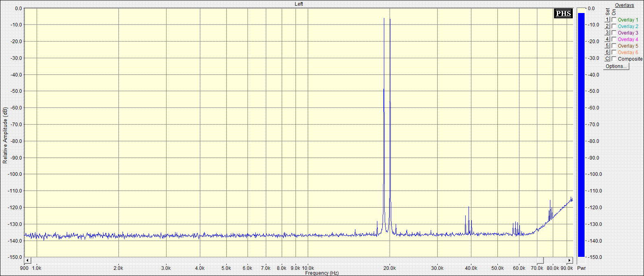Click the '10.0k' frequency tick label

click(x=308, y=268)
